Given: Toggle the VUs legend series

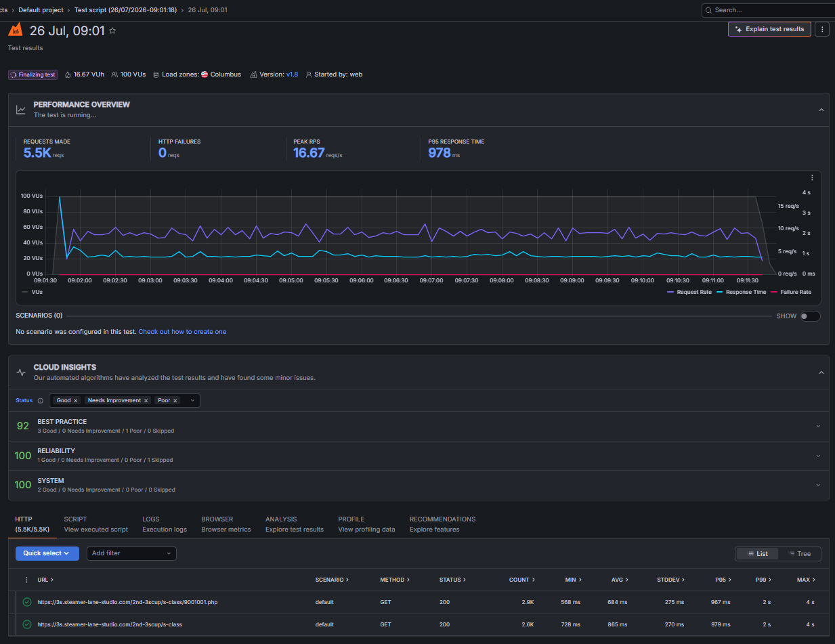Looking at the screenshot, I should [32, 292].
